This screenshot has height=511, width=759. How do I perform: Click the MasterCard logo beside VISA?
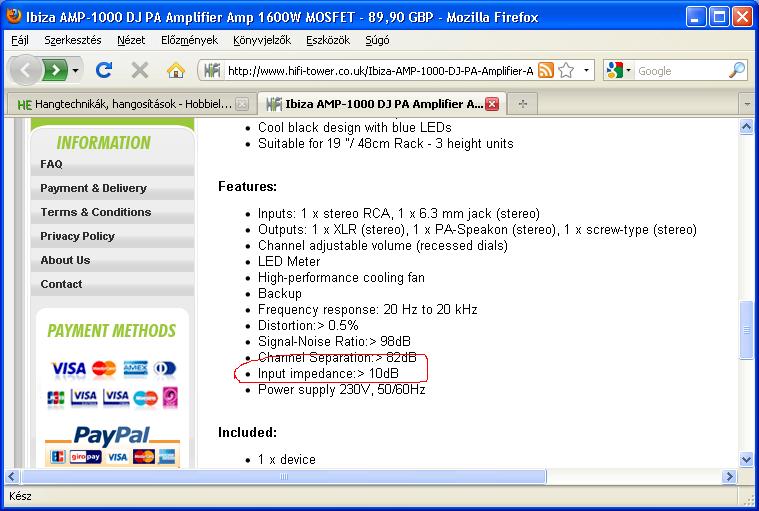pos(104,369)
